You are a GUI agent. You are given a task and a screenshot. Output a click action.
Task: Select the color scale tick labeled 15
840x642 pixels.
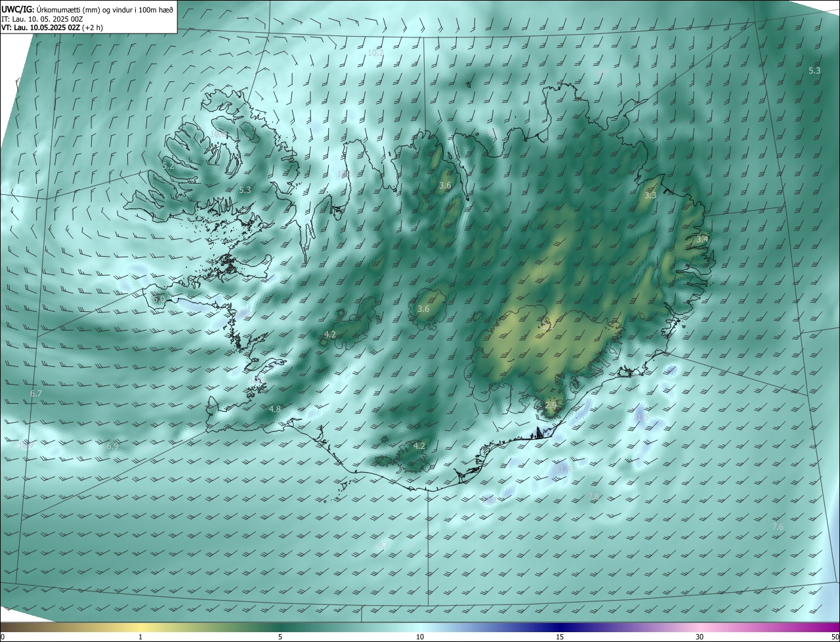click(x=560, y=637)
